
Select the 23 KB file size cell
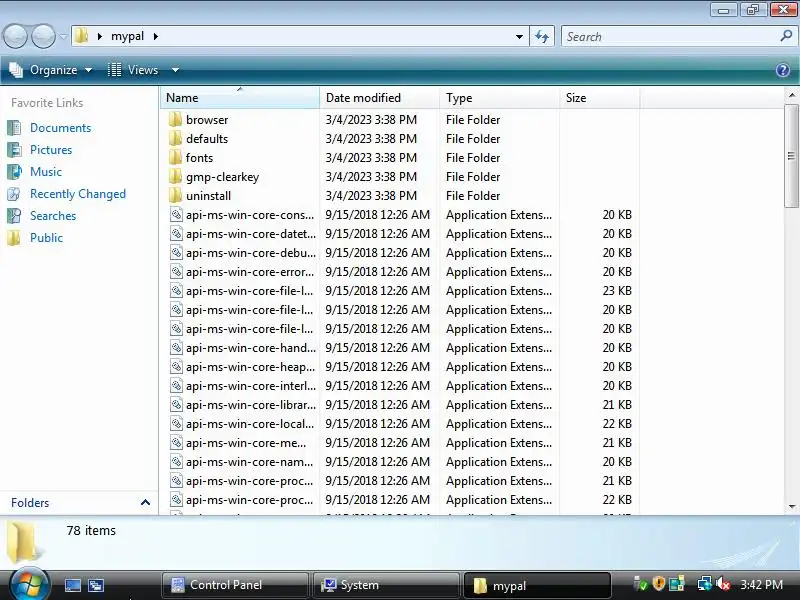[x=616, y=291]
